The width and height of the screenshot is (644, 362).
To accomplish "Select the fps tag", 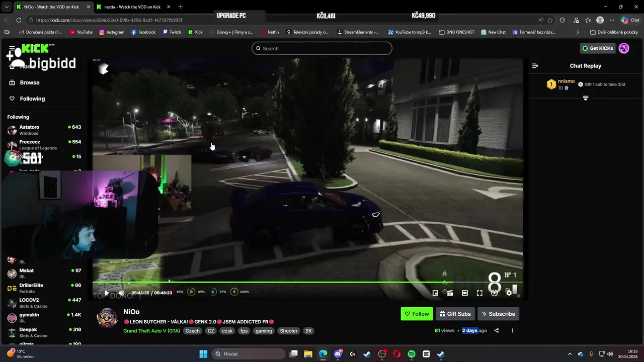I will click(244, 331).
